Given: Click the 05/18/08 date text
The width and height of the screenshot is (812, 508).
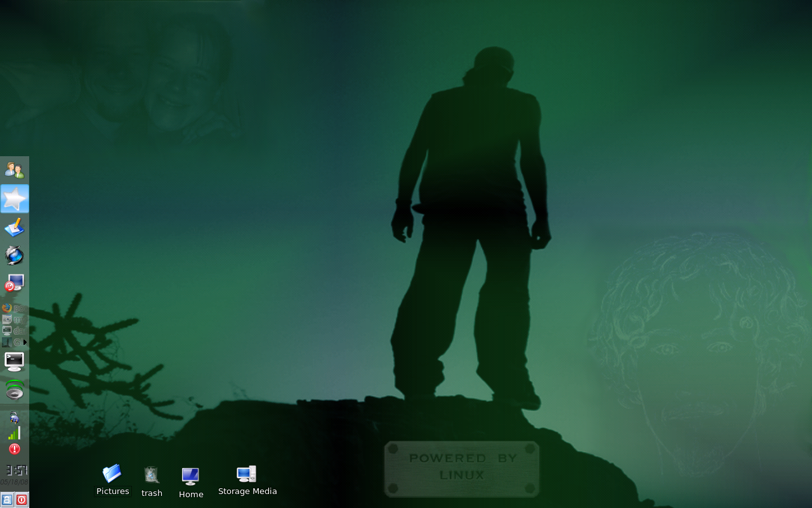Looking at the screenshot, I should click(14, 482).
